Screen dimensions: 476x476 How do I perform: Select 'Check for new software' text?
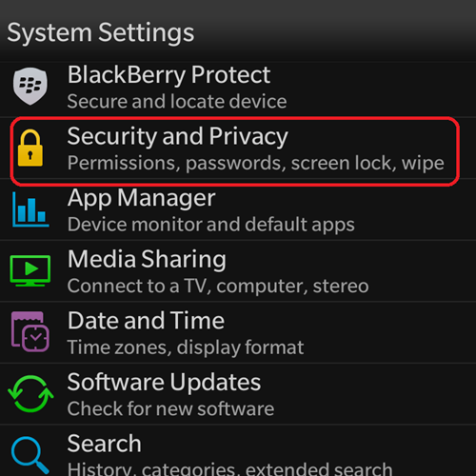[170, 408]
